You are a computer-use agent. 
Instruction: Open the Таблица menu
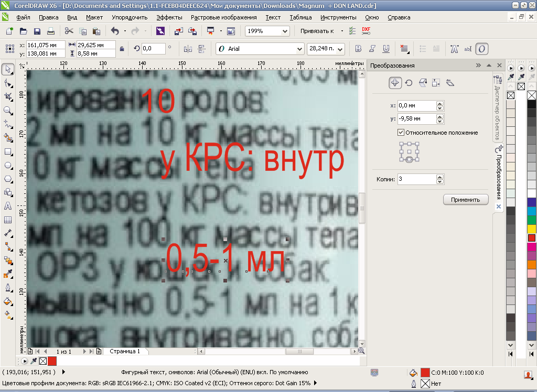300,17
